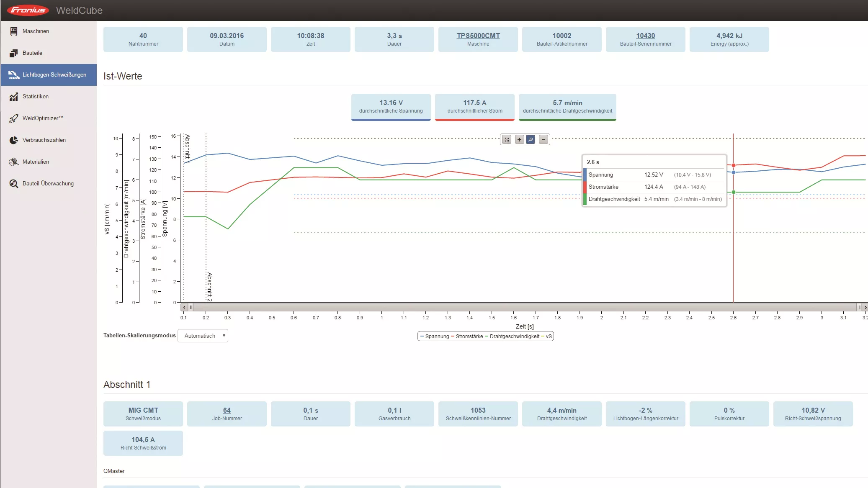Open Materialien in sidebar
868x488 pixels.
(x=49, y=162)
